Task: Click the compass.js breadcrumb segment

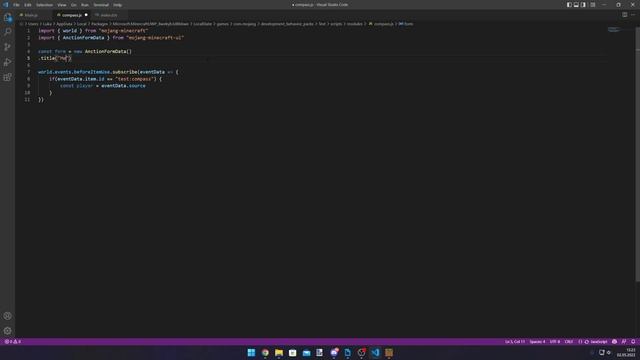Action: [384, 24]
